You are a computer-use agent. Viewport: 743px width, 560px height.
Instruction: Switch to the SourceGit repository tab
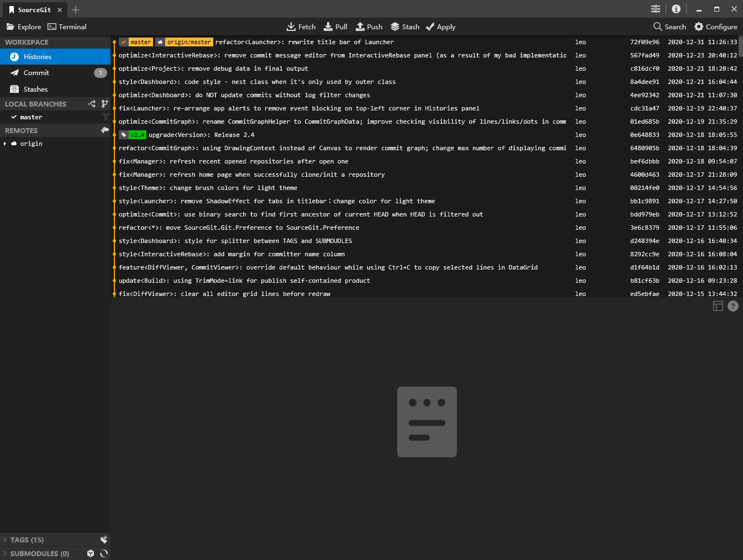coord(34,10)
